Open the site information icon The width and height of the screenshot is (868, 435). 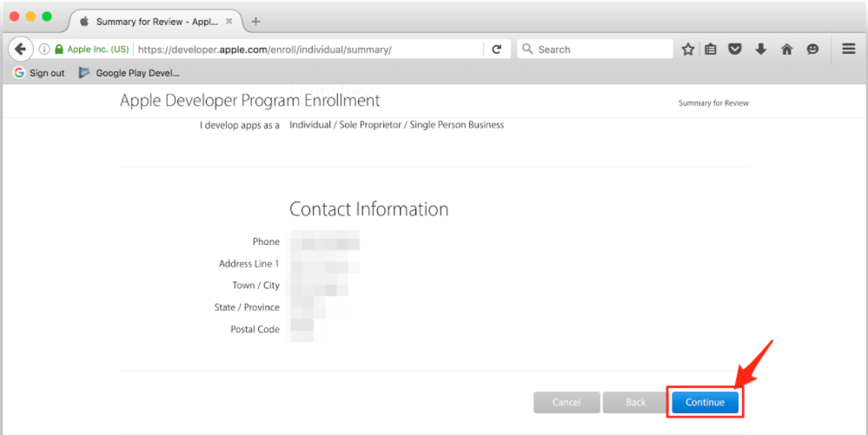(44, 49)
